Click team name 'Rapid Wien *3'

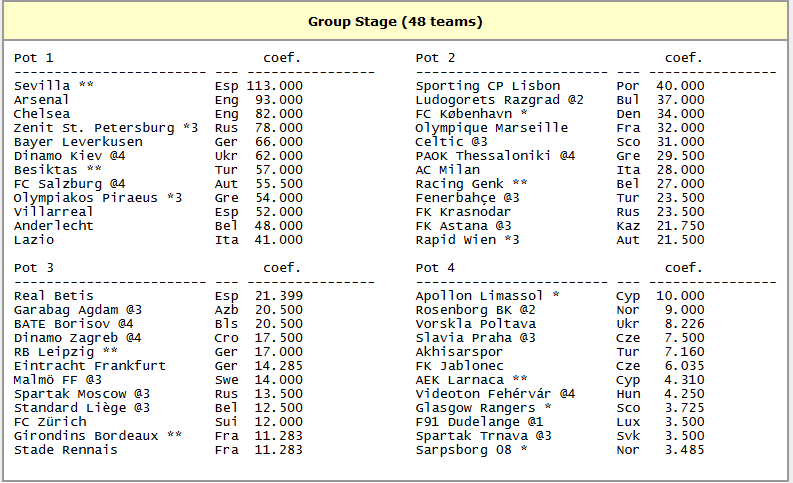click(x=467, y=240)
